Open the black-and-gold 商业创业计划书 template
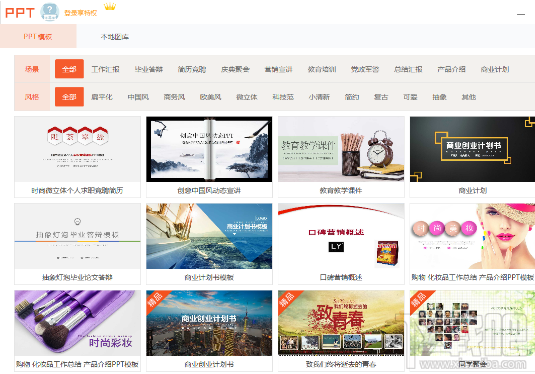Image resolution: width=535 pixels, height=374 pixels. pyautogui.click(x=473, y=149)
